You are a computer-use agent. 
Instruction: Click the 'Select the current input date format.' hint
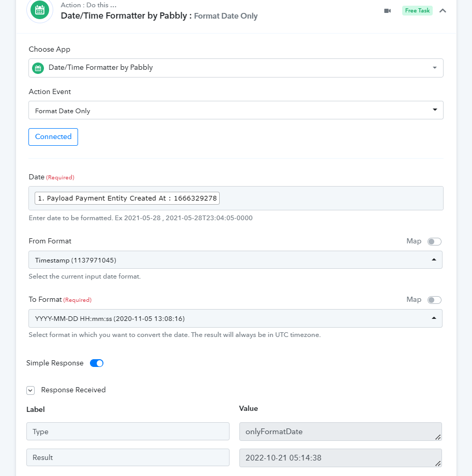click(85, 277)
